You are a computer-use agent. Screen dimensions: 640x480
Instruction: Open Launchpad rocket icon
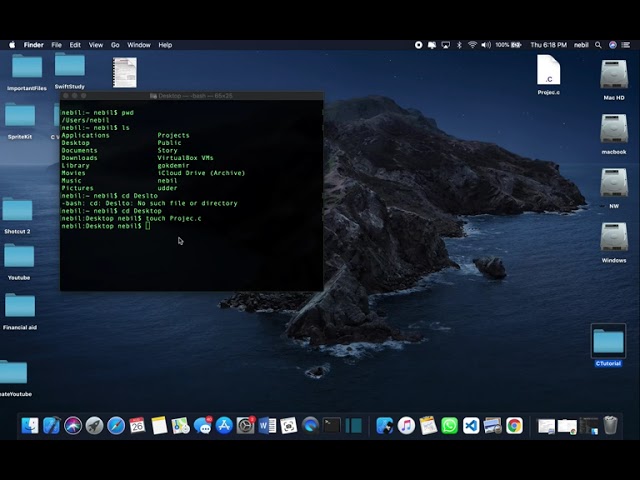pos(94,426)
